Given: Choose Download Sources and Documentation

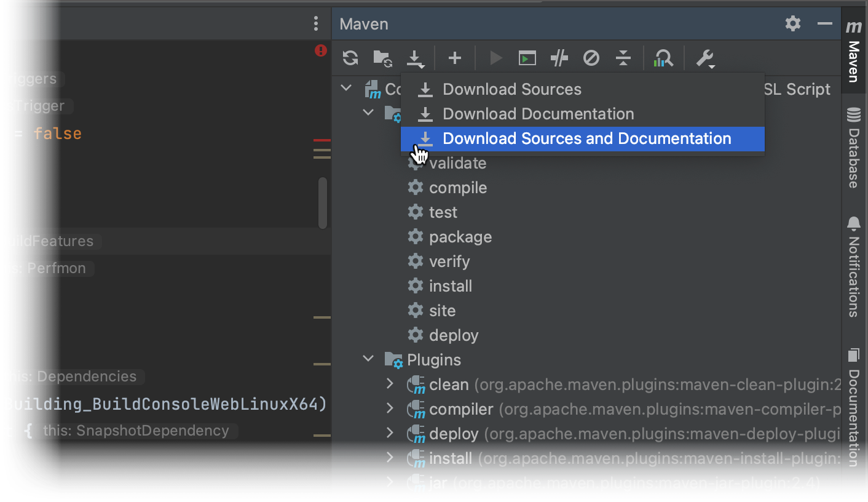Looking at the screenshot, I should tap(586, 138).
